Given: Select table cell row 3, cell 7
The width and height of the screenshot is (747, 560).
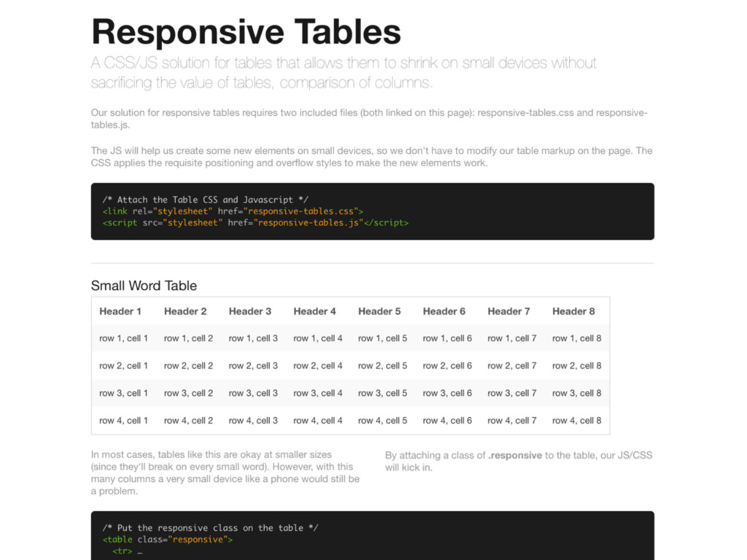Looking at the screenshot, I should click(x=512, y=393).
